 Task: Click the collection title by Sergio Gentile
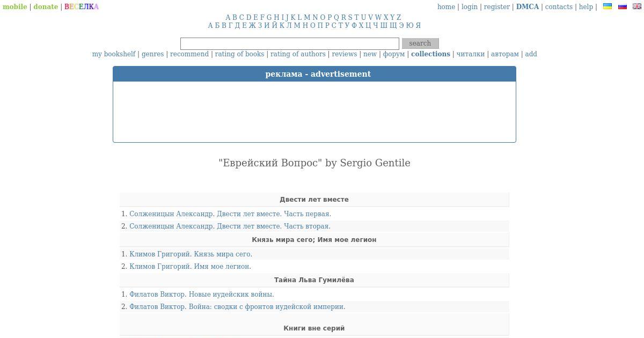click(314, 163)
